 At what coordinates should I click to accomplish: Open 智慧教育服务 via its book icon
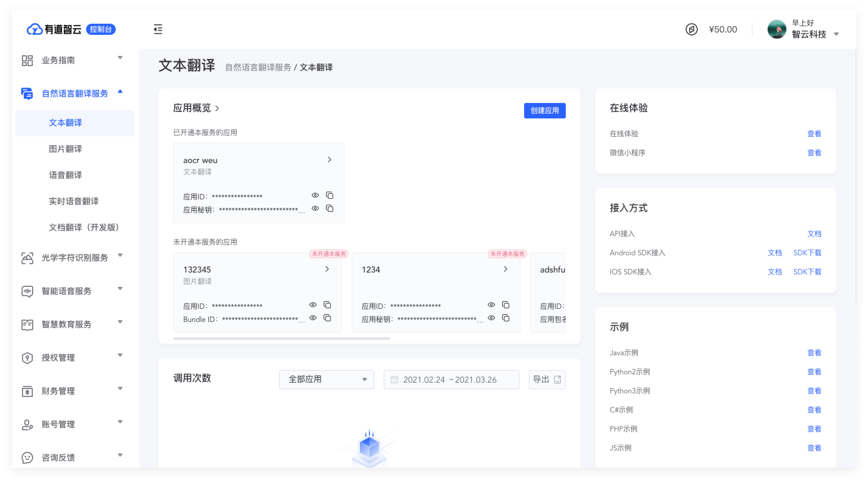[27, 324]
